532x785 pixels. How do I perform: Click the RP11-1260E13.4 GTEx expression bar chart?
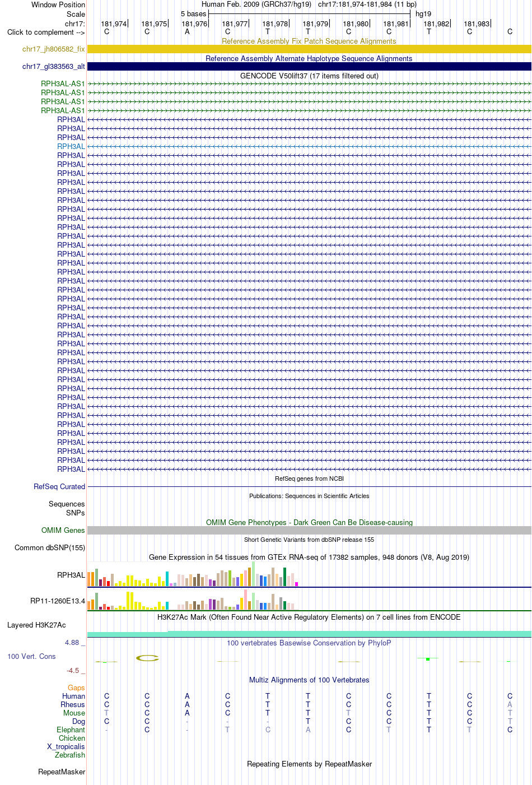tap(193, 600)
